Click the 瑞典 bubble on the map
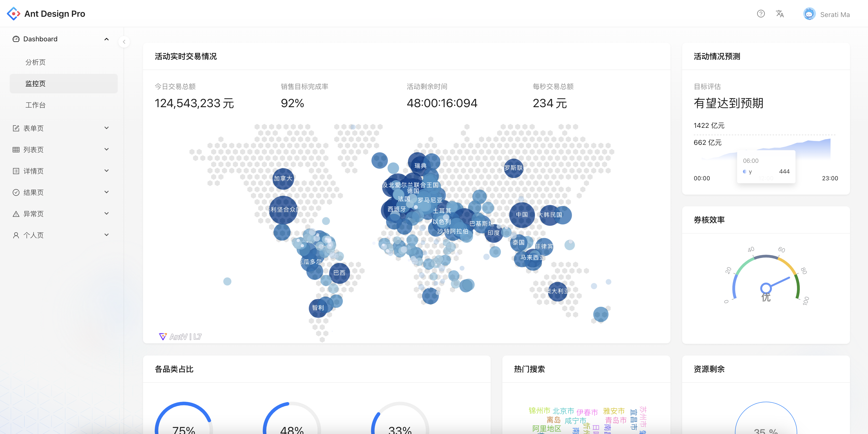This screenshot has height=434, width=868. click(x=420, y=166)
